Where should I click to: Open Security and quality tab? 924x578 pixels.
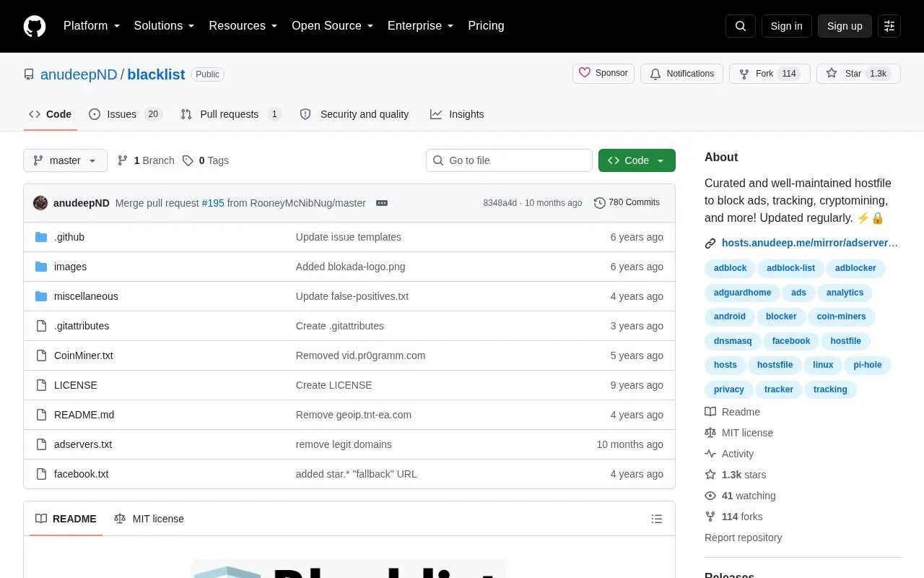[354, 114]
